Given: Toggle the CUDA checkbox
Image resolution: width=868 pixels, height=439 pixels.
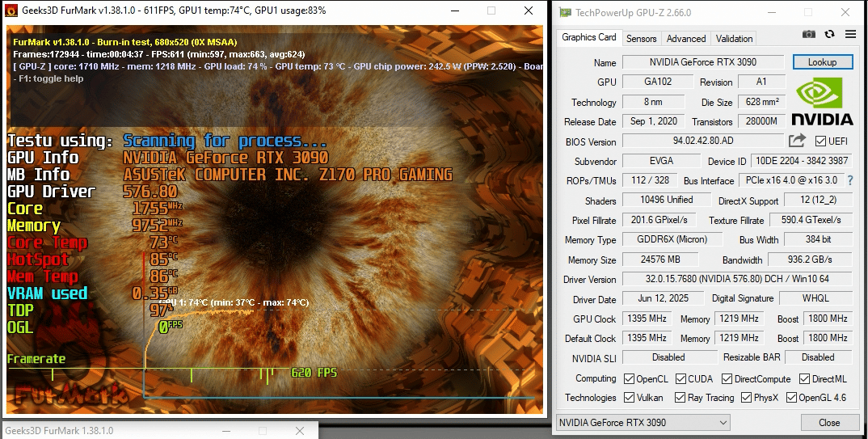Looking at the screenshot, I should (680, 378).
